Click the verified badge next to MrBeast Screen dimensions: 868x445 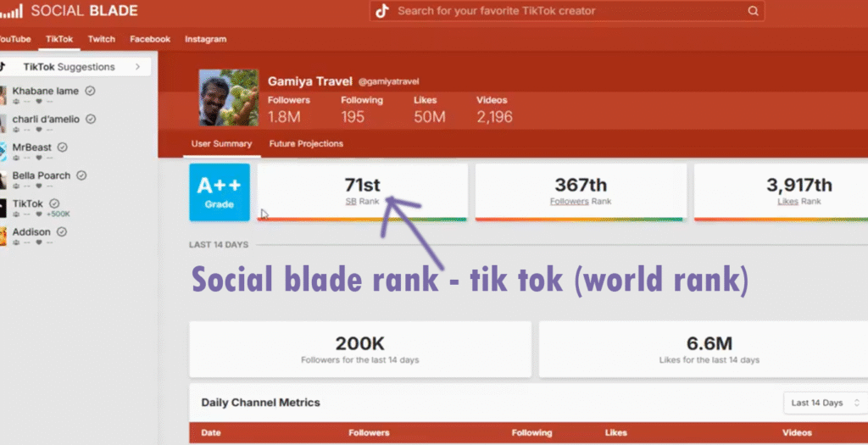[x=63, y=147]
